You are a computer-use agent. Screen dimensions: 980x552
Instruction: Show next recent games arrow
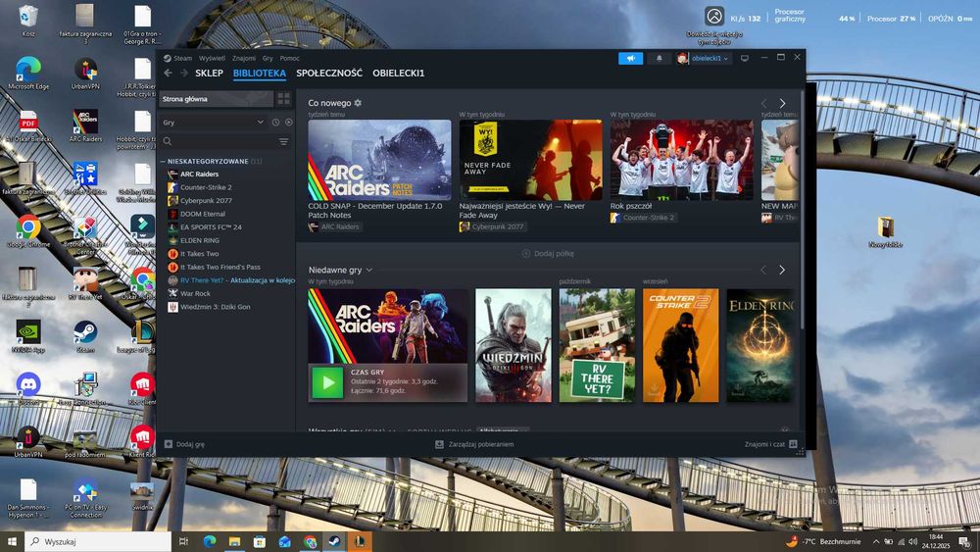coord(782,270)
